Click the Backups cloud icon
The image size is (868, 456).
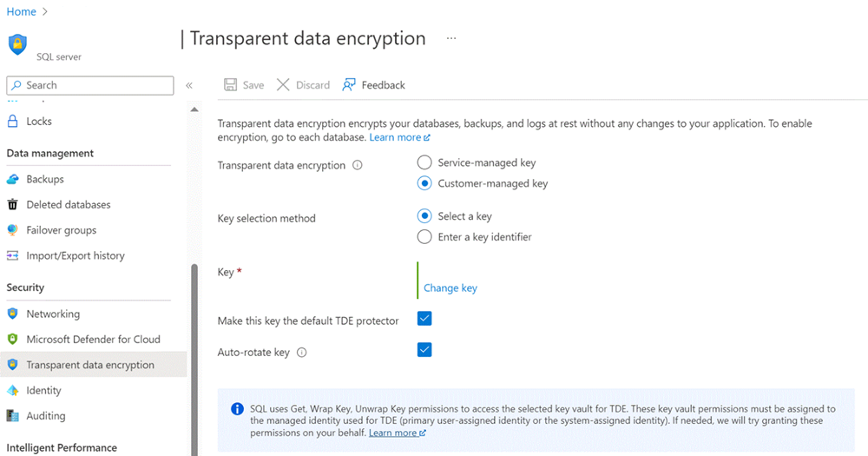coord(12,179)
